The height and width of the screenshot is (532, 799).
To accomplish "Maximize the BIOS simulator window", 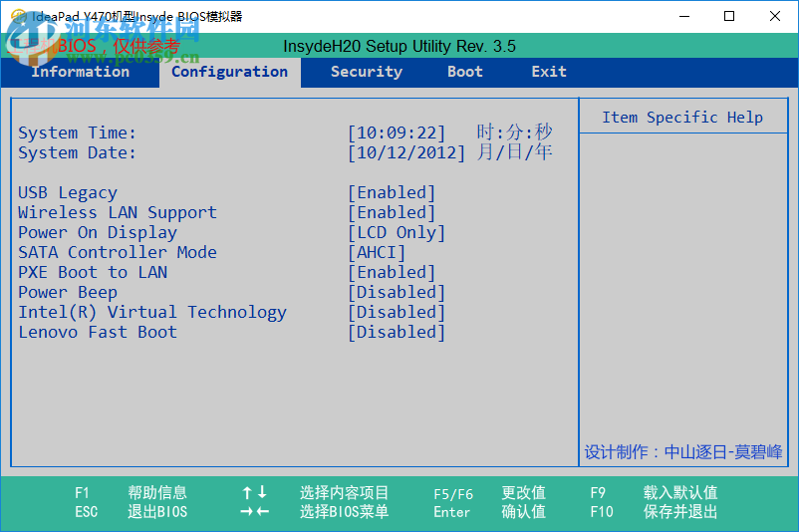I will tap(729, 16).
